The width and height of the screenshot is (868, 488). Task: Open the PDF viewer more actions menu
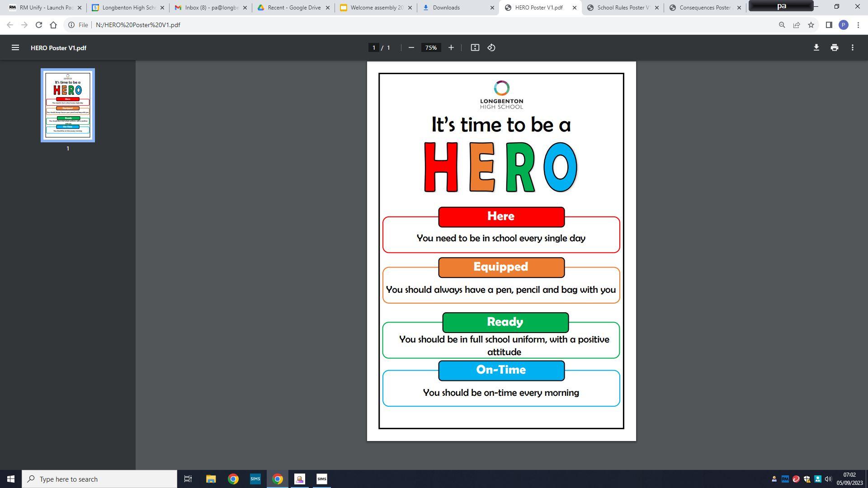[852, 47]
